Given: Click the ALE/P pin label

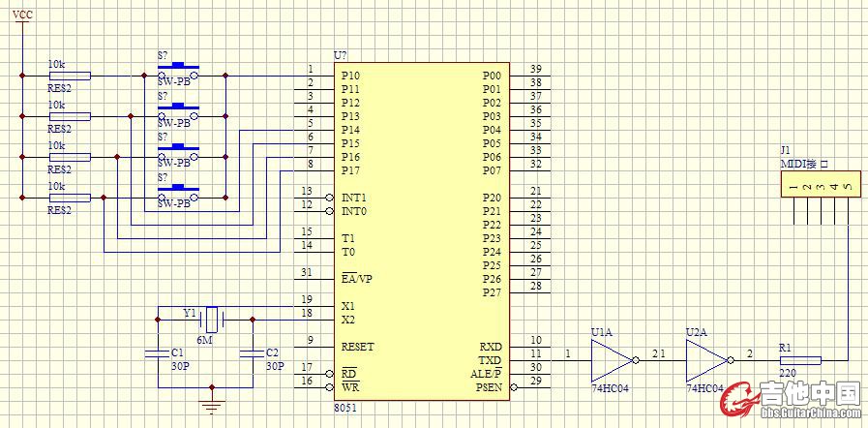Looking at the screenshot, I should tap(486, 374).
